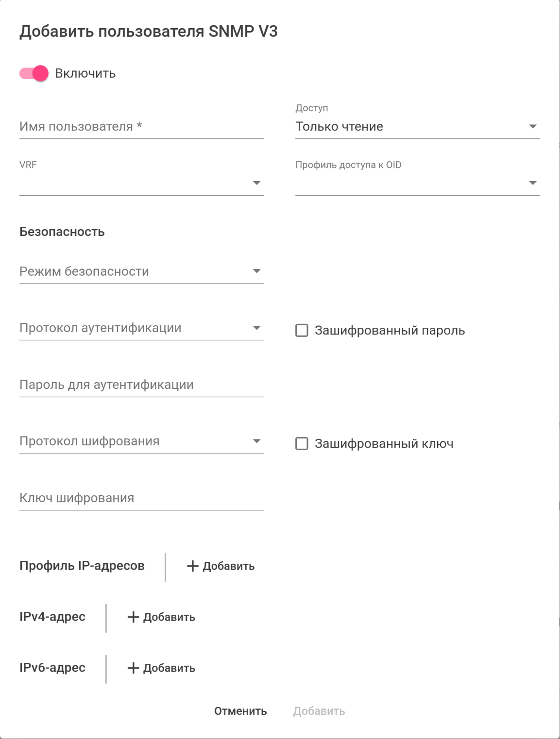Click the Доступ dropdown arrow icon

click(x=532, y=127)
